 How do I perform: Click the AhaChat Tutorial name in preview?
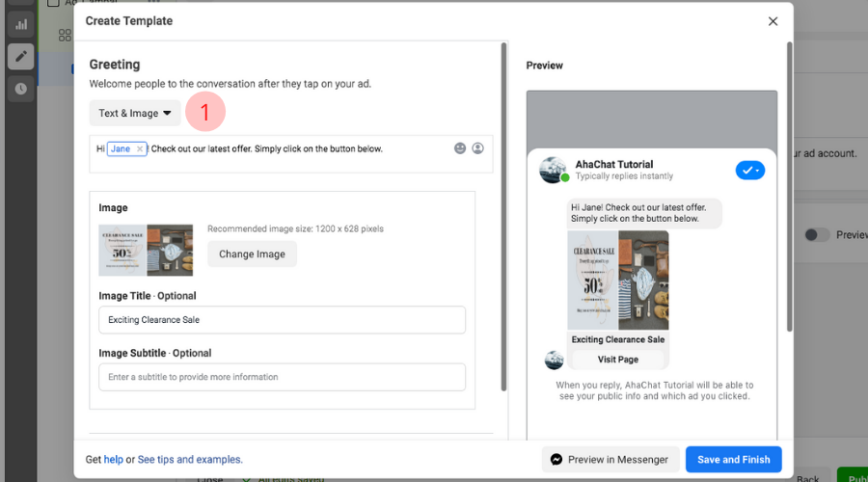614,164
